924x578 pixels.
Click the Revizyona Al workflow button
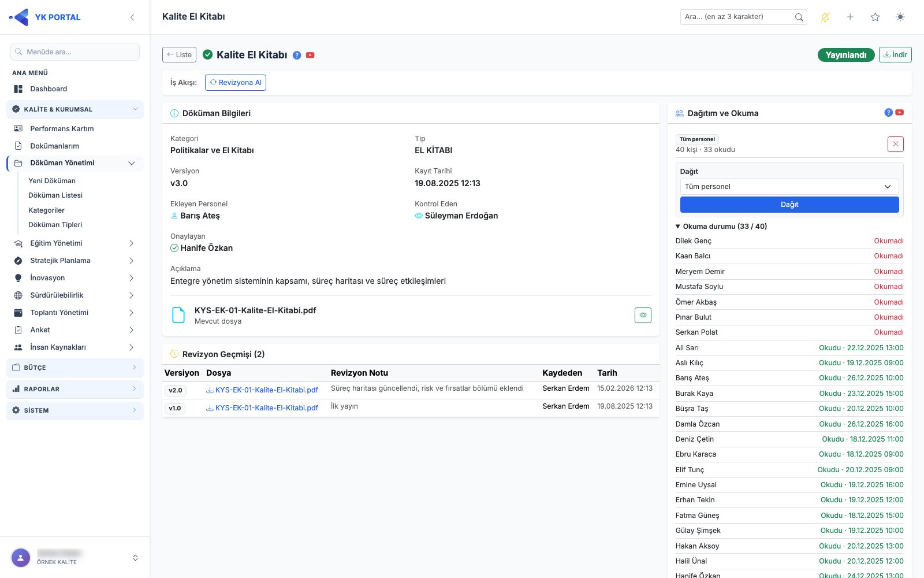pyautogui.click(x=236, y=83)
